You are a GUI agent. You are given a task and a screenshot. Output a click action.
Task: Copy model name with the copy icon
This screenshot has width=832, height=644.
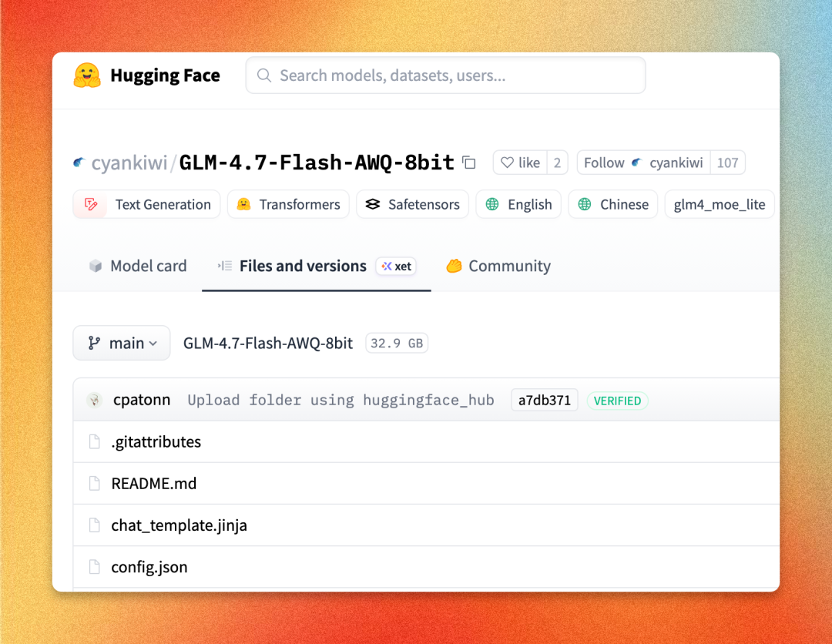point(468,163)
